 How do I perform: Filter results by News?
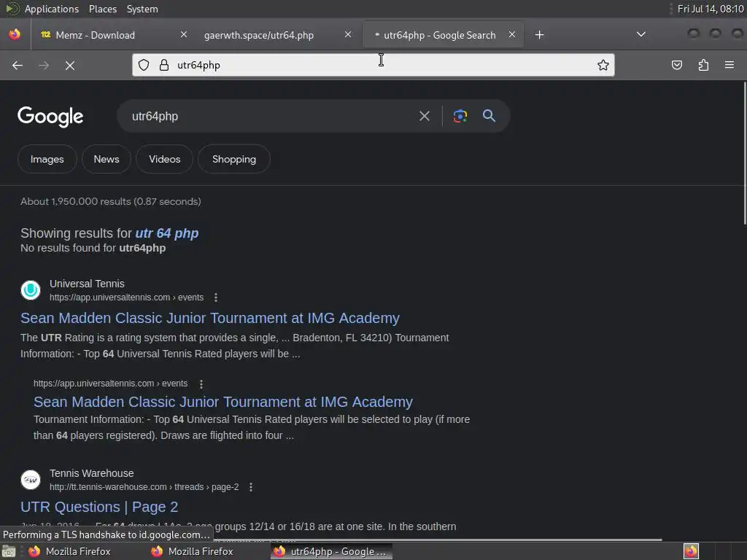click(107, 159)
